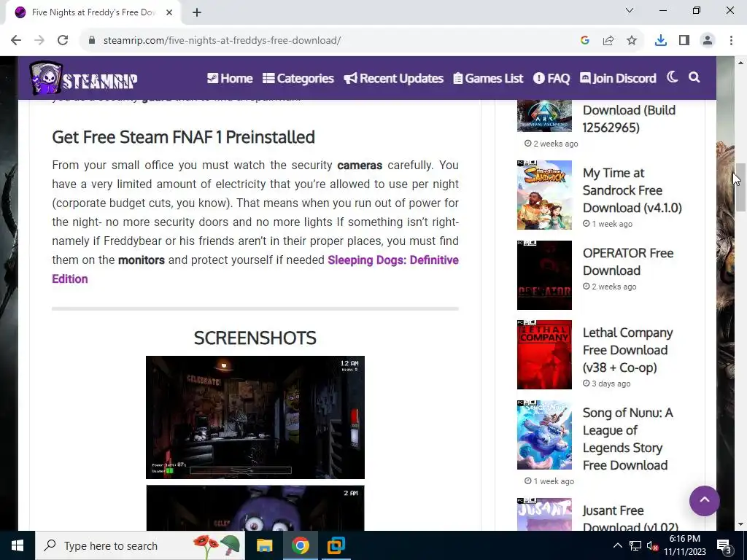Click the VirtualBox taskbar icon
The width and height of the screenshot is (747, 560).
click(336, 545)
